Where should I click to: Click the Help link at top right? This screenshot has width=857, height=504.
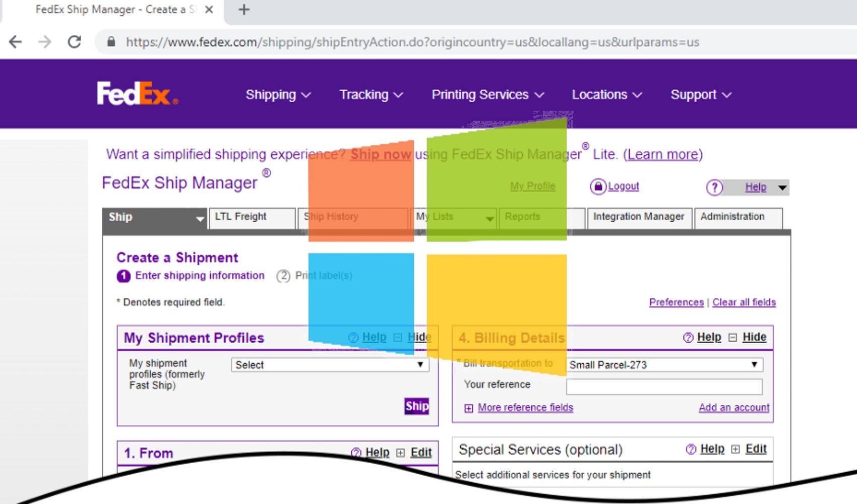pyautogui.click(x=756, y=187)
